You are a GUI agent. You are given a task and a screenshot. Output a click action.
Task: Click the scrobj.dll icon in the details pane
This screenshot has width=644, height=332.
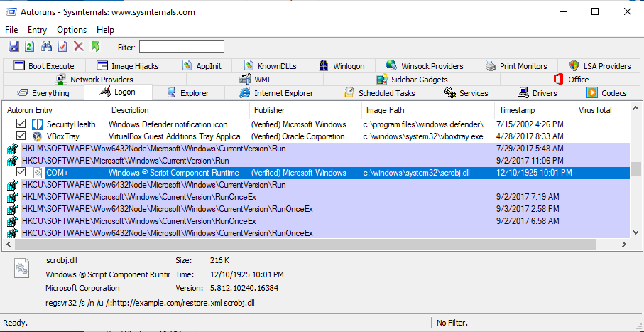(21, 267)
